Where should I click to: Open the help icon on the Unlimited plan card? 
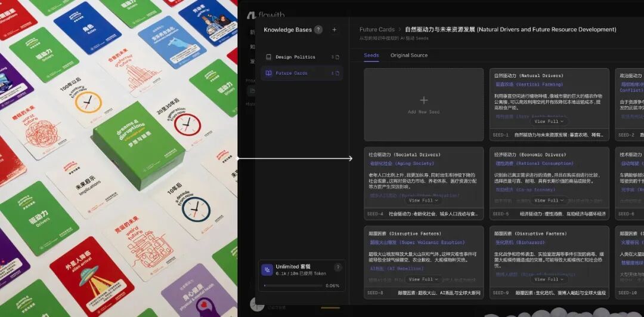tap(338, 267)
